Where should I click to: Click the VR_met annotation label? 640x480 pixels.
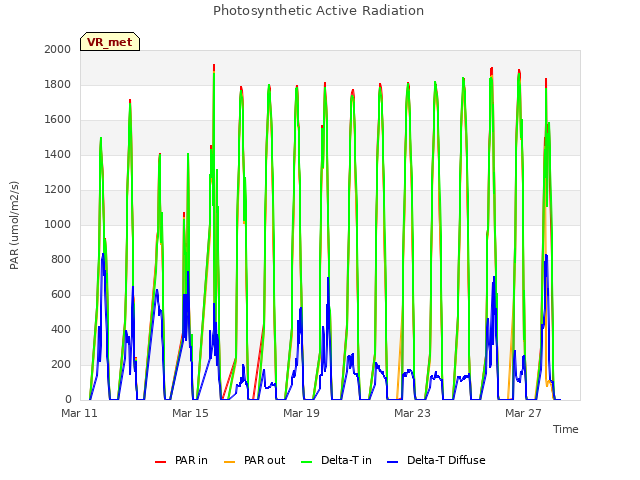pyautogui.click(x=110, y=42)
